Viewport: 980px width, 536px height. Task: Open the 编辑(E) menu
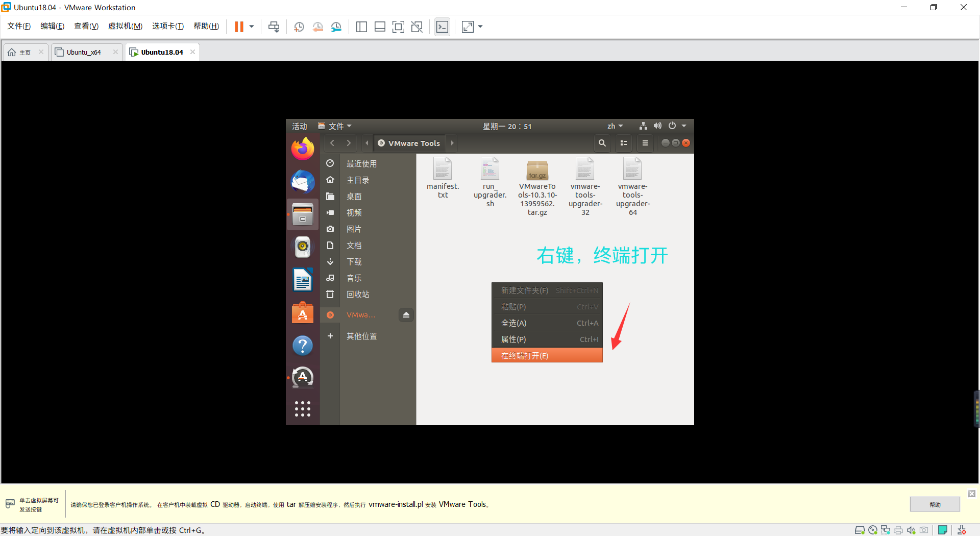pyautogui.click(x=53, y=26)
